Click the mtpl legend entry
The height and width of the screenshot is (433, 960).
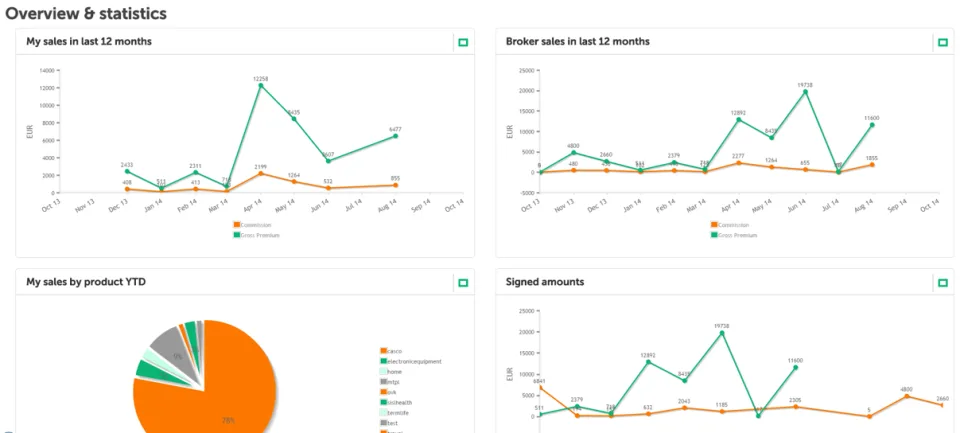pos(389,382)
